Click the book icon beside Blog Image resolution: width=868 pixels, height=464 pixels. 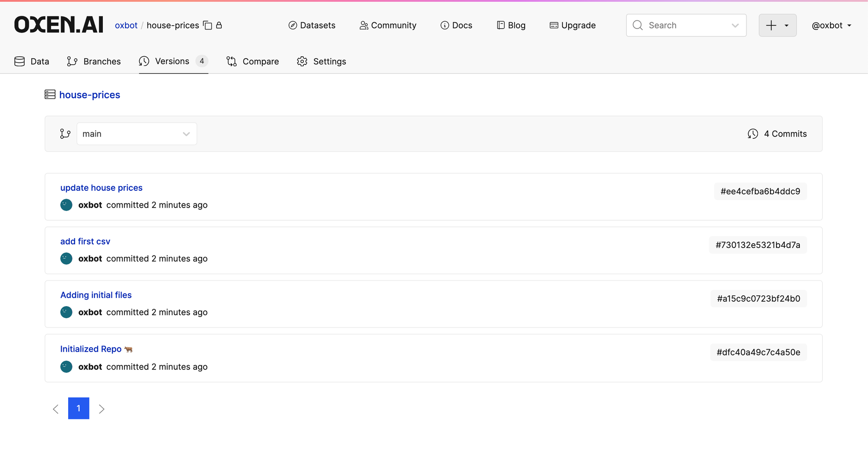point(501,25)
